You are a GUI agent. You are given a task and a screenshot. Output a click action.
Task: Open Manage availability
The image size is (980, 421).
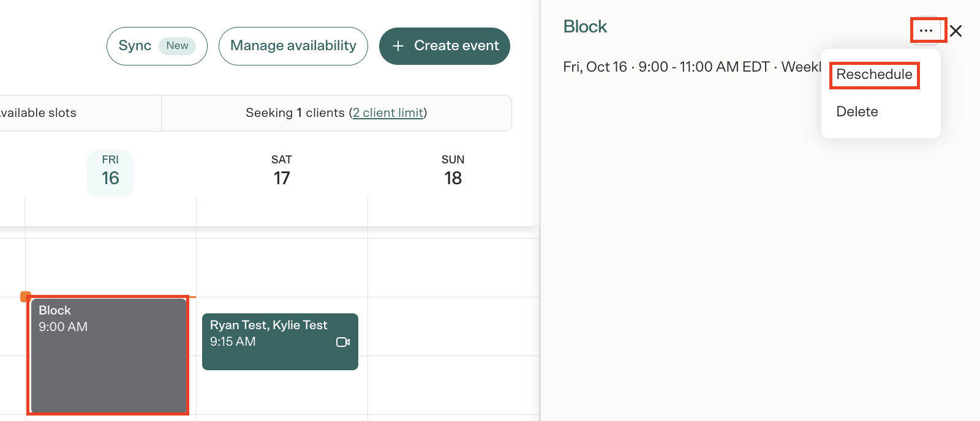[x=293, y=46]
